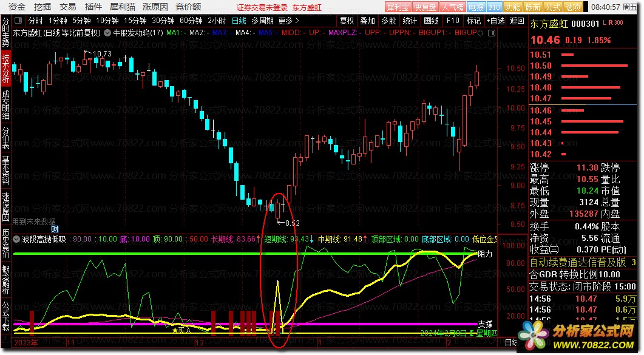The height and width of the screenshot is (355, 644).
Task: Click 复权 in chart toolbar
Action: (347, 21)
